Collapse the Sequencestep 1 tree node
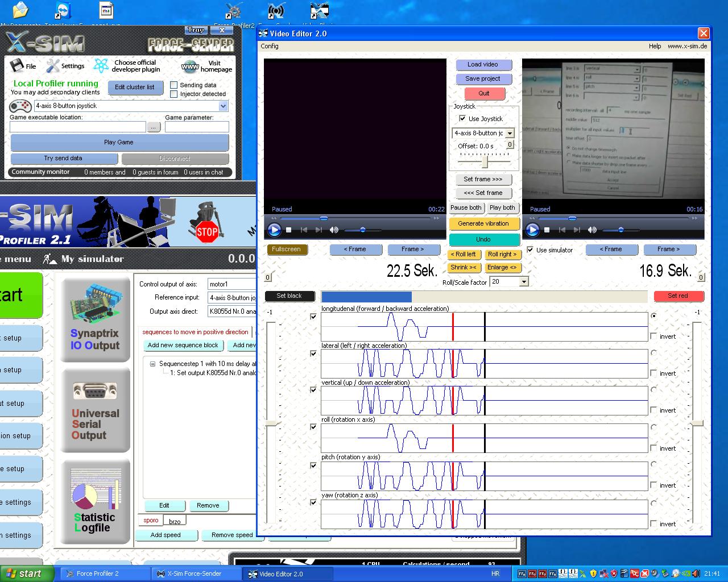The image size is (728, 582). pyautogui.click(x=152, y=364)
